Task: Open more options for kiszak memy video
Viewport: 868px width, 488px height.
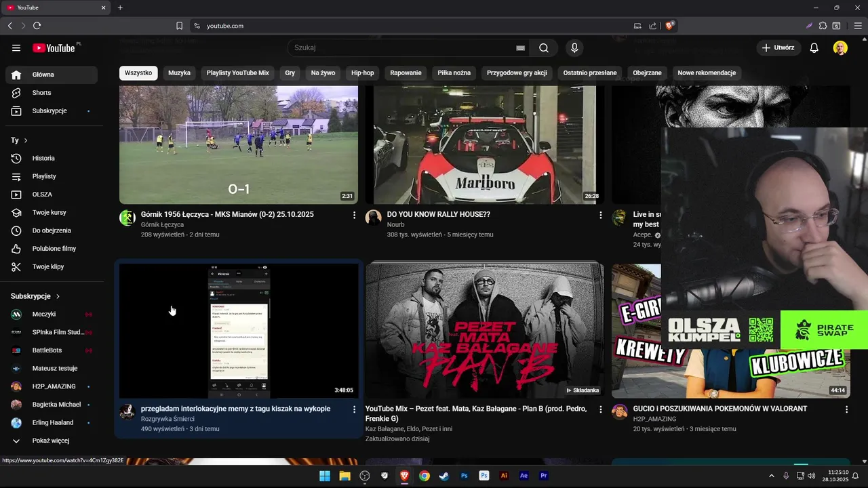Action: point(354,409)
